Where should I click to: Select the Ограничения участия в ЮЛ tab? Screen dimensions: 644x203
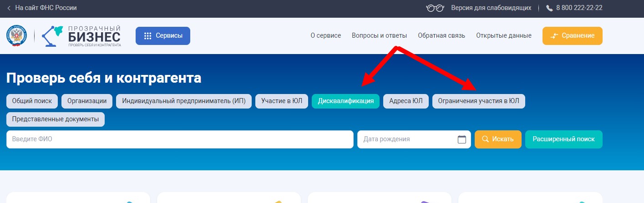tap(479, 101)
